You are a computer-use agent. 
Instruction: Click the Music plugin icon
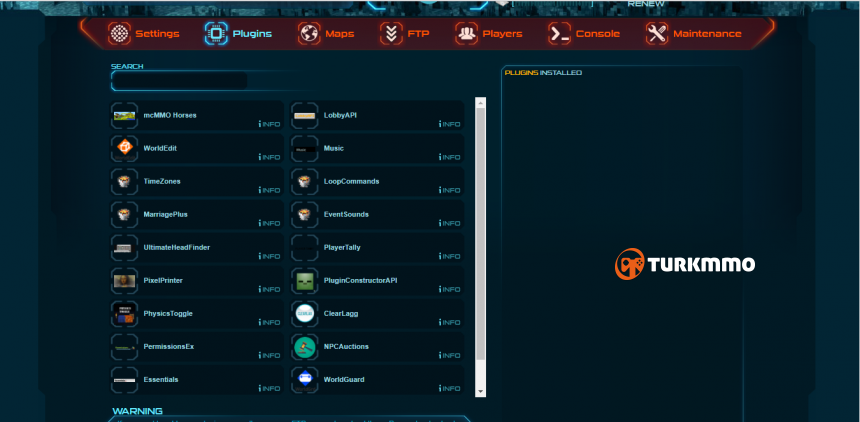click(304, 149)
